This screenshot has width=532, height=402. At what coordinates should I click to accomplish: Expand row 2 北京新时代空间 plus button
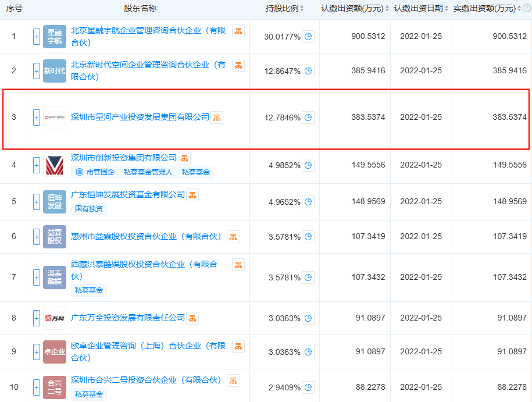coord(37,71)
